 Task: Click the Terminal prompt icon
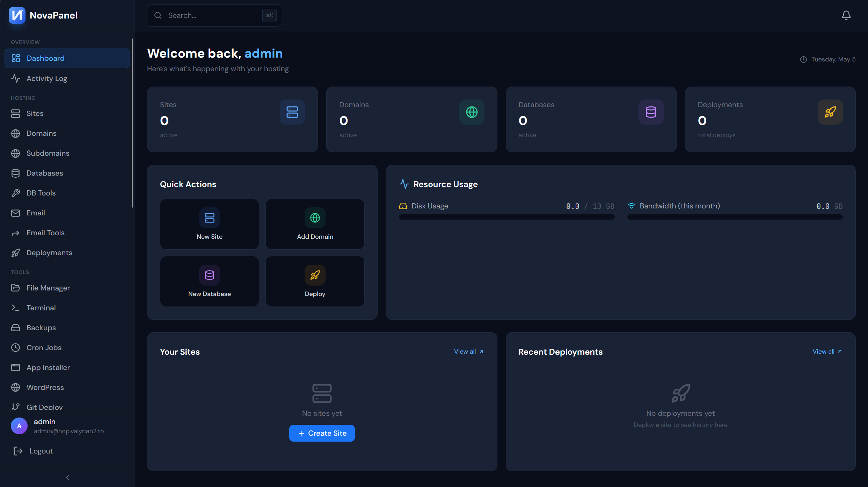(15, 308)
